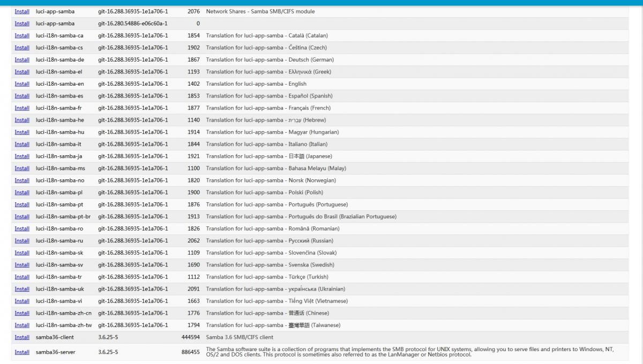The height and width of the screenshot is (364, 643).
Task: Click package name 'samba36-server'
Action: pyautogui.click(x=55, y=352)
